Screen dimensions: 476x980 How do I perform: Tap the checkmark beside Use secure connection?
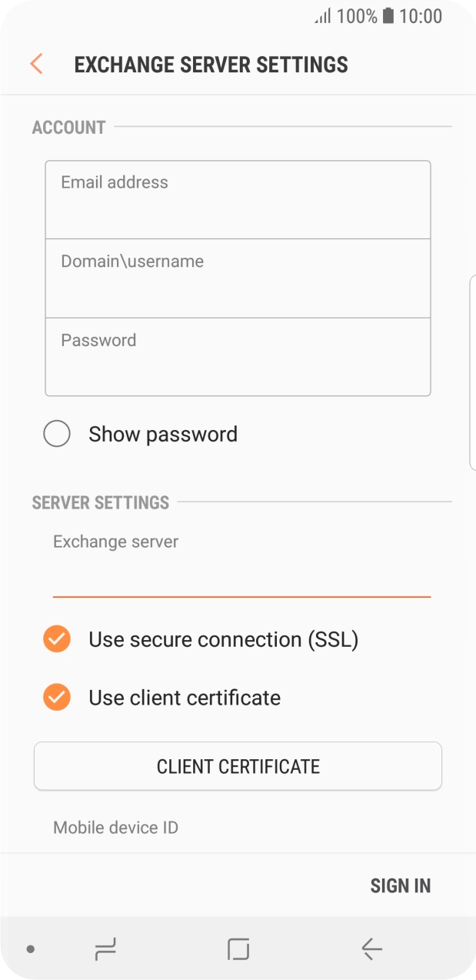[56, 638]
